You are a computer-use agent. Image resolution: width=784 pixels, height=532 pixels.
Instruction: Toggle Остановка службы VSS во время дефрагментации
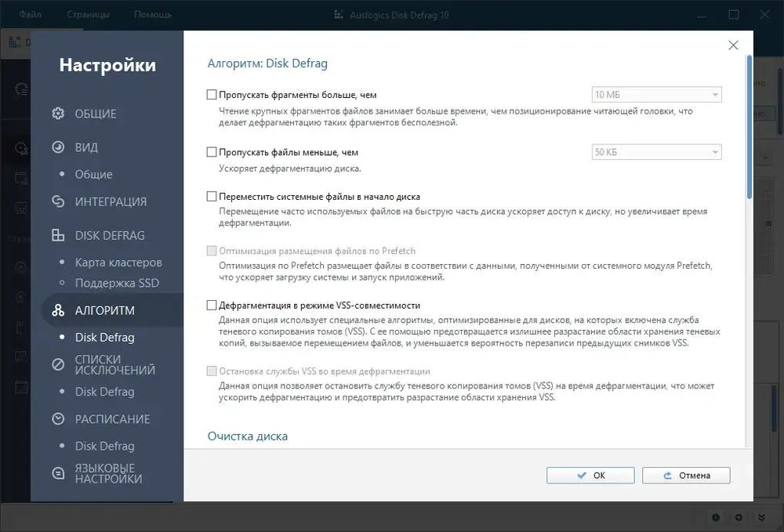pos(212,371)
